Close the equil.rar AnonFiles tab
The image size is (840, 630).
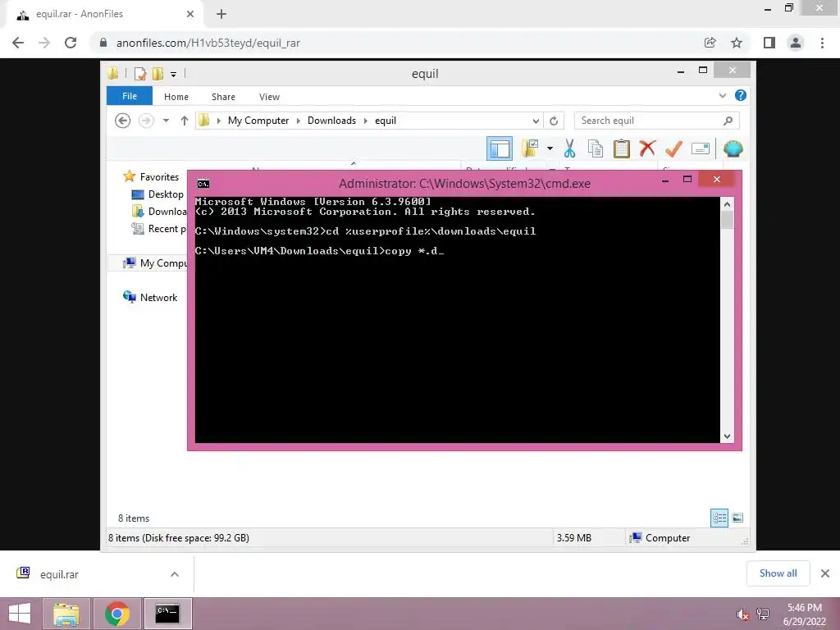pyautogui.click(x=190, y=14)
